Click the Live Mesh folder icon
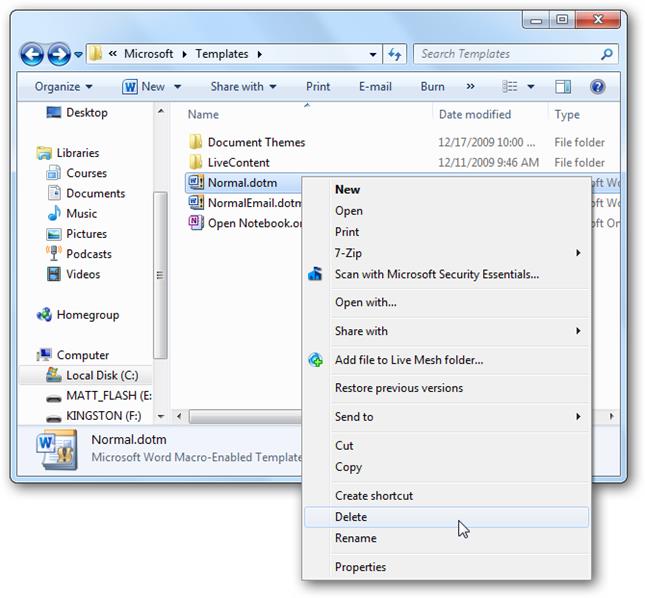 (316, 360)
